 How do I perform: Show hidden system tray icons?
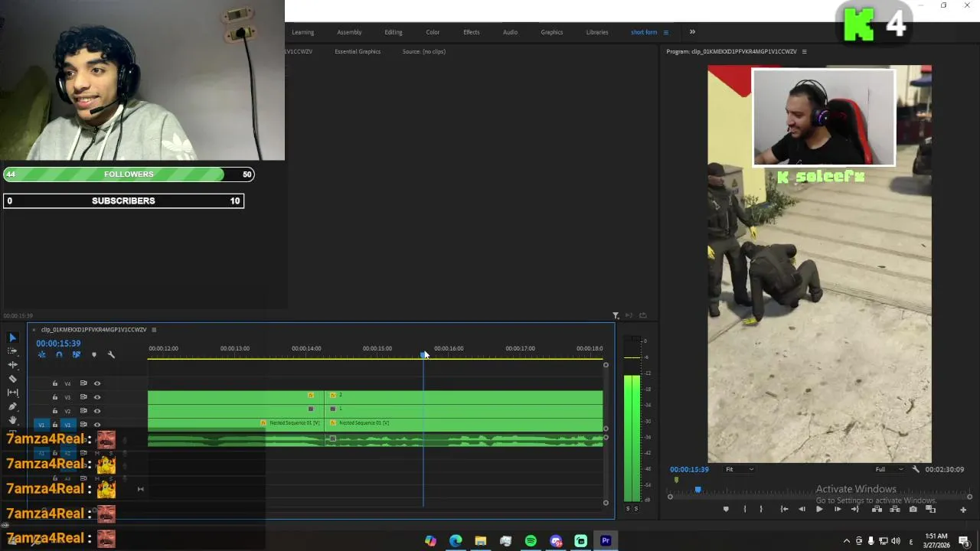click(x=846, y=541)
